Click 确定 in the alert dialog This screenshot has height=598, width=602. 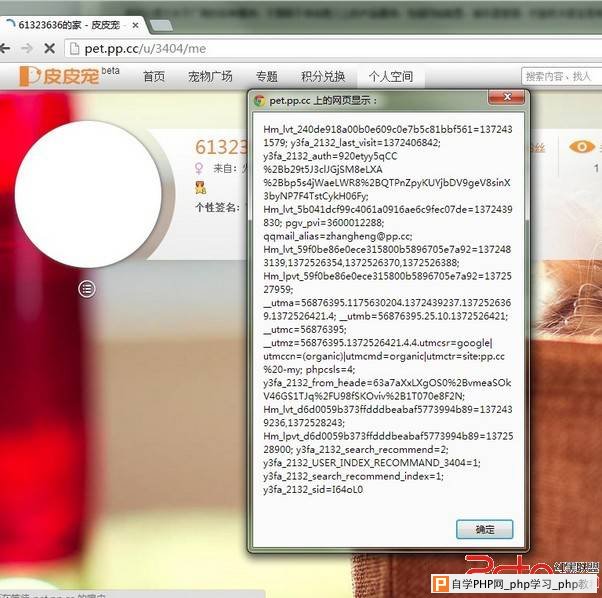coord(484,529)
